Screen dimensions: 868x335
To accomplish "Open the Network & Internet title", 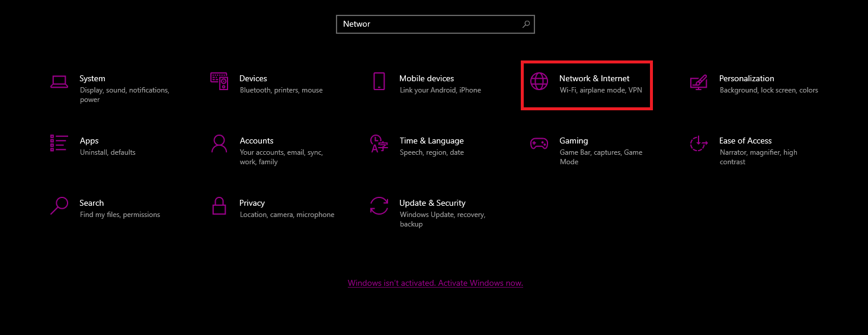I will click(x=594, y=78).
